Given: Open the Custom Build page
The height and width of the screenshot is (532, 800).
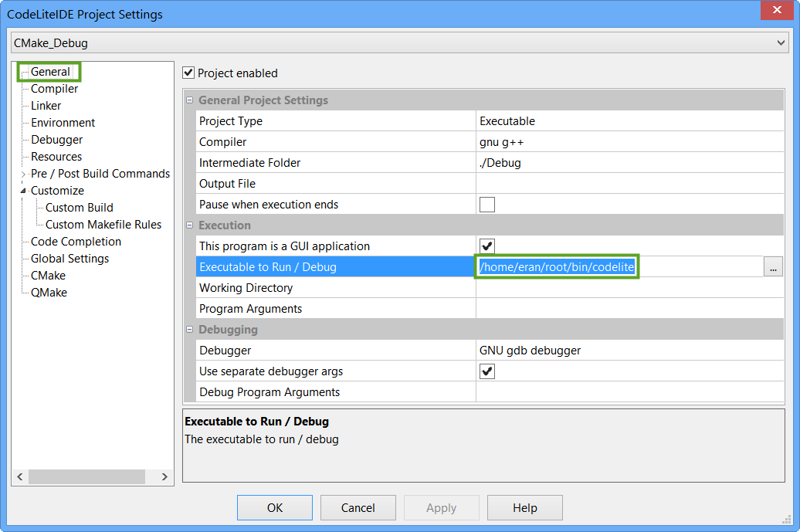Looking at the screenshot, I should [79, 208].
